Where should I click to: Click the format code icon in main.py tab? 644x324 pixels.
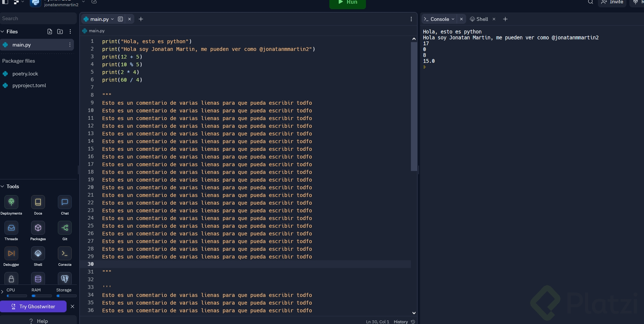click(x=120, y=19)
